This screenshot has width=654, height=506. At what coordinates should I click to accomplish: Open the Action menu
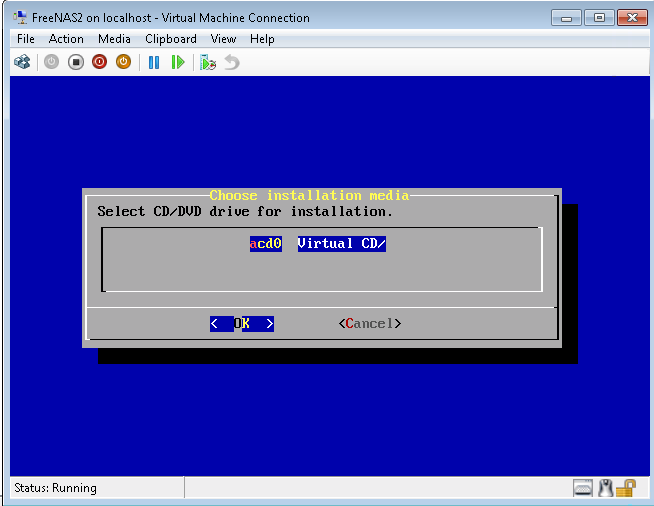pyautogui.click(x=66, y=39)
